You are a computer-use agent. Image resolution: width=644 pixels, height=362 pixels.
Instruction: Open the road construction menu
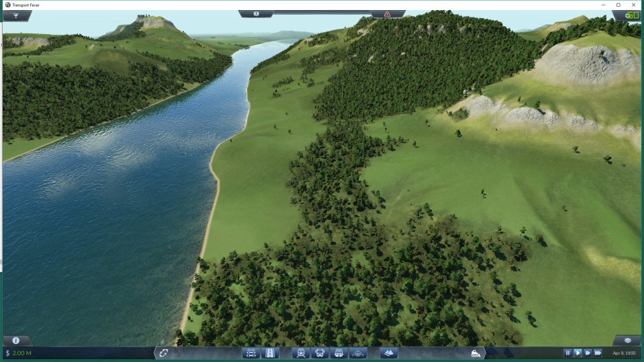[x=270, y=353]
